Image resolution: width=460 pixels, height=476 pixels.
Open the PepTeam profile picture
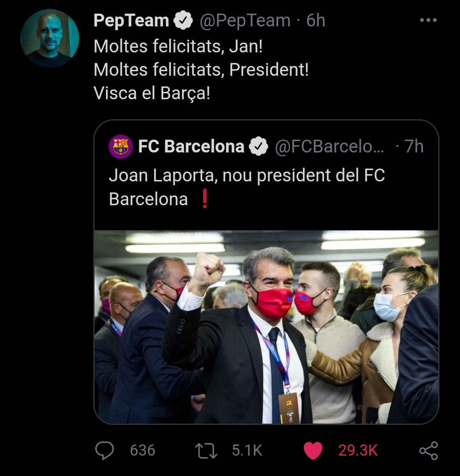point(50,38)
